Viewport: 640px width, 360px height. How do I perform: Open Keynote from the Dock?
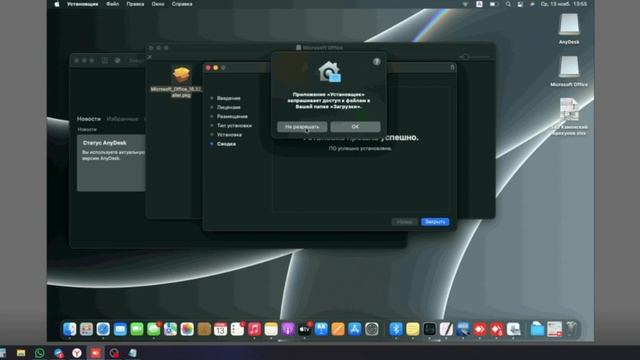tap(321, 329)
